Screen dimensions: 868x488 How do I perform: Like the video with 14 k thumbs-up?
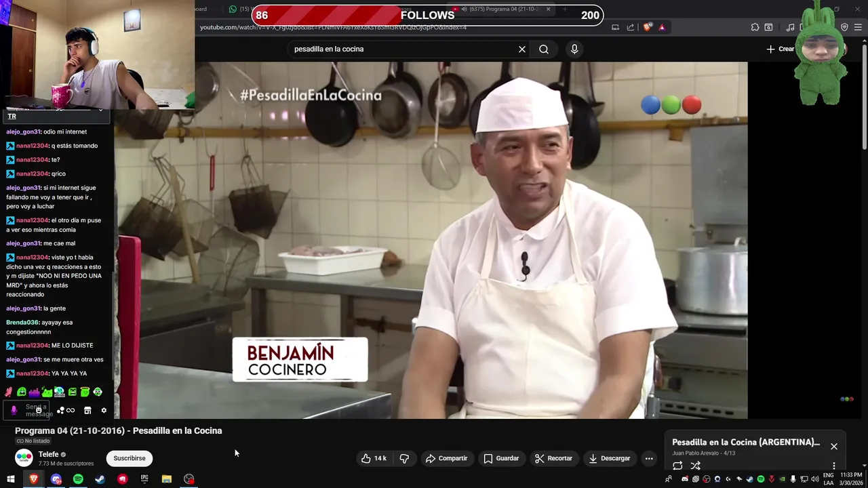click(x=374, y=458)
